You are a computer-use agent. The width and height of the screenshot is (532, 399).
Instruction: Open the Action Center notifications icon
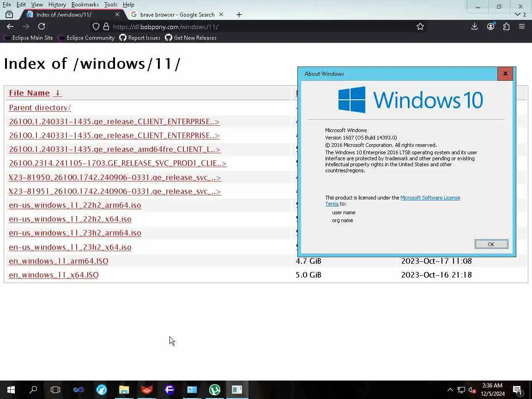(x=517, y=390)
